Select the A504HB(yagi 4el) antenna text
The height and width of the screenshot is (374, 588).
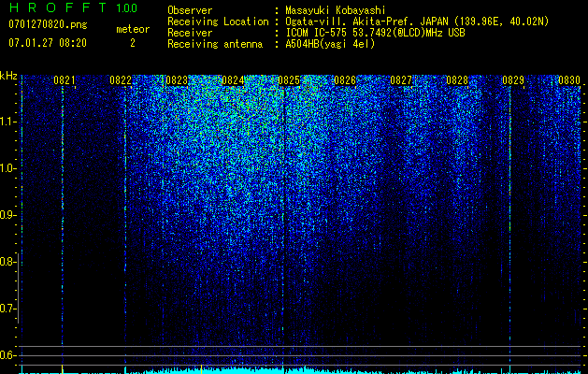(x=330, y=44)
